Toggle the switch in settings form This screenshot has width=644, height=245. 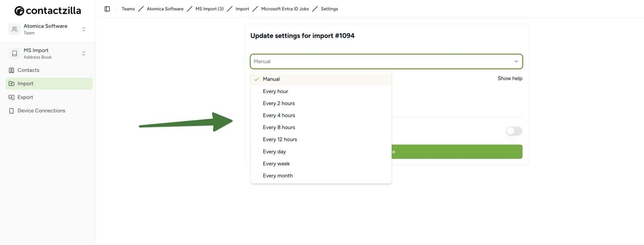514,131
